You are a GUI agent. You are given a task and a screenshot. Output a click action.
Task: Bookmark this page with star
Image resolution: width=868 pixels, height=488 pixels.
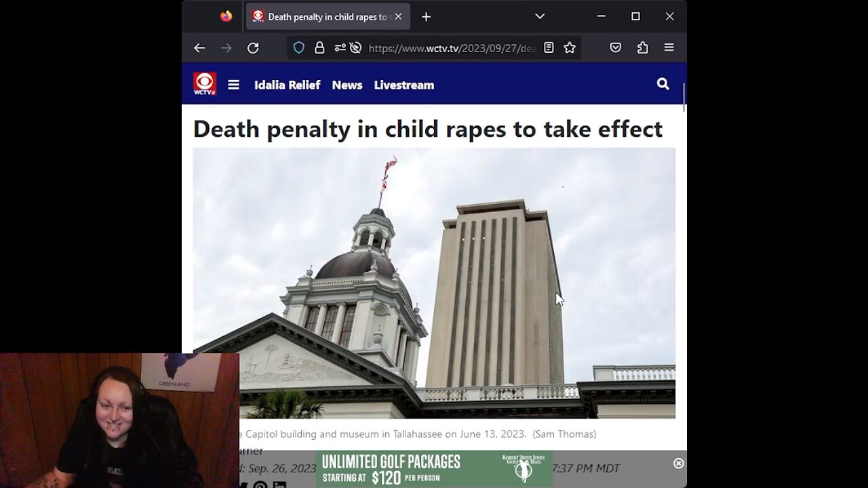click(570, 47)
